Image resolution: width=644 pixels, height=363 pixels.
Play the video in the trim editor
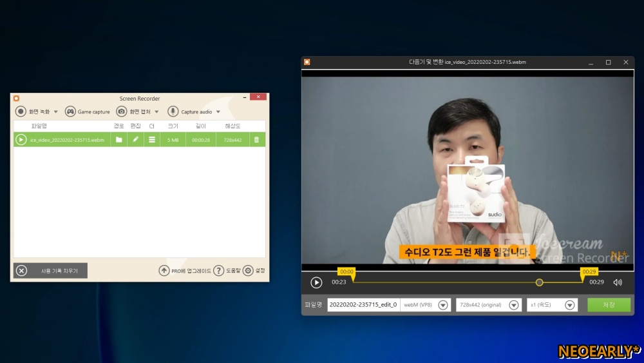(x=316, y=282)
